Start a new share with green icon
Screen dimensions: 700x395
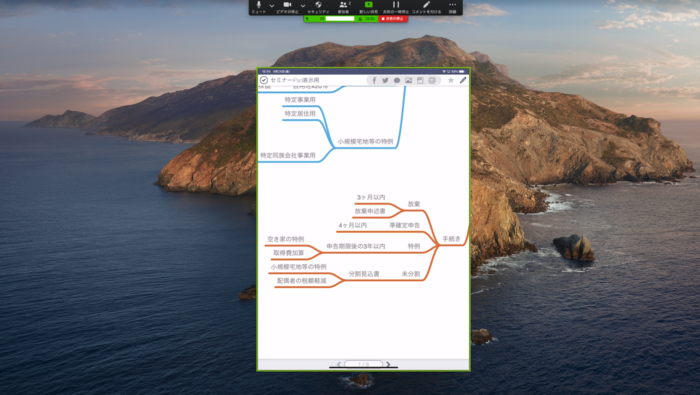[369, 7]
